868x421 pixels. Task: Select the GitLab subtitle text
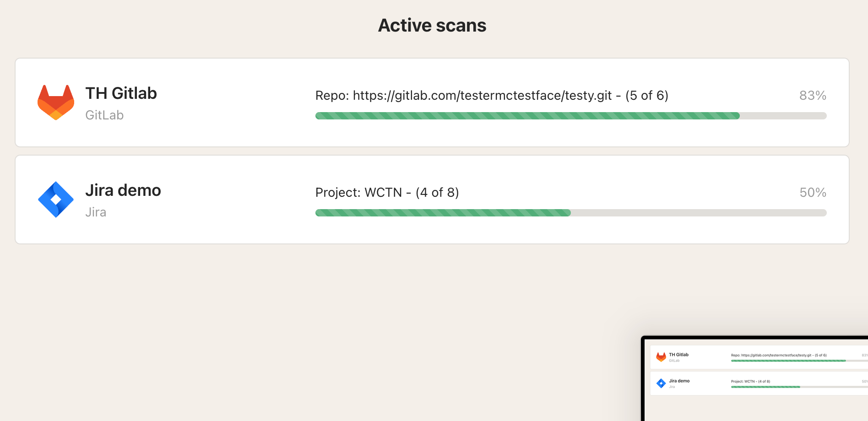104,115
